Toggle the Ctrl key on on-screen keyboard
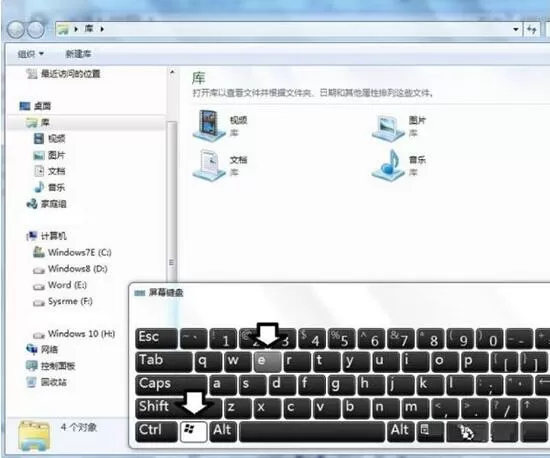 (x=156, y=431)
